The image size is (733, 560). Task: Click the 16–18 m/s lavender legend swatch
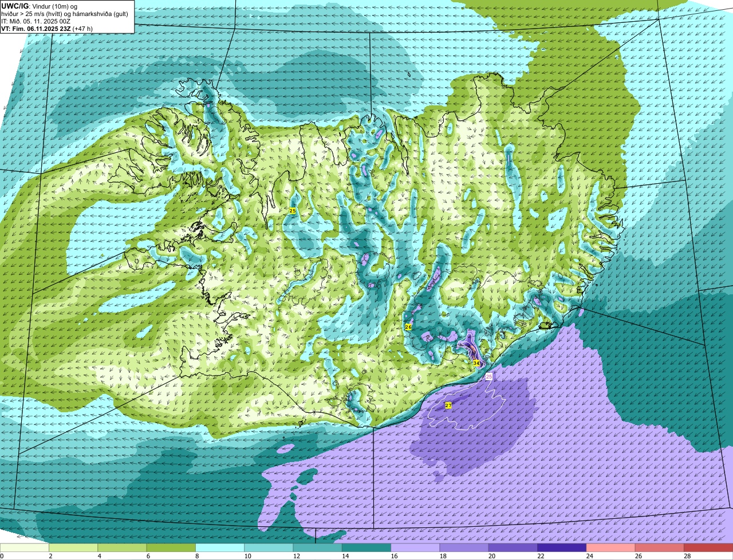415,548
